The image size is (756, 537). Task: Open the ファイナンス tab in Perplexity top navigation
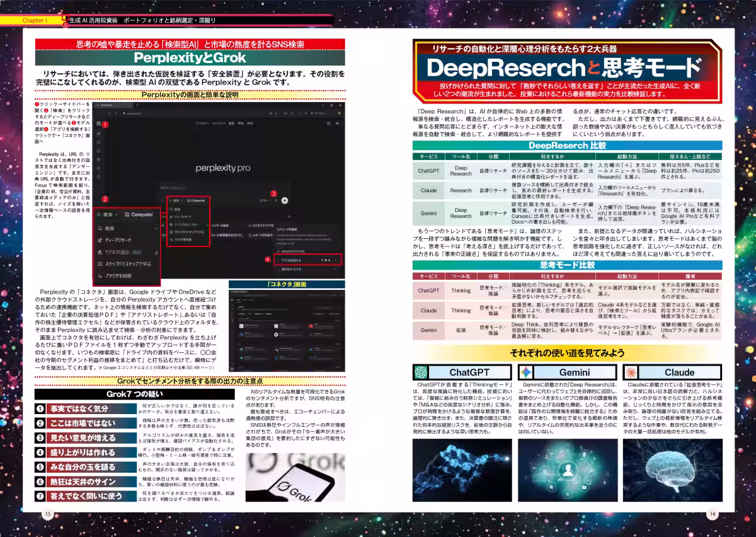coord(219,124)
